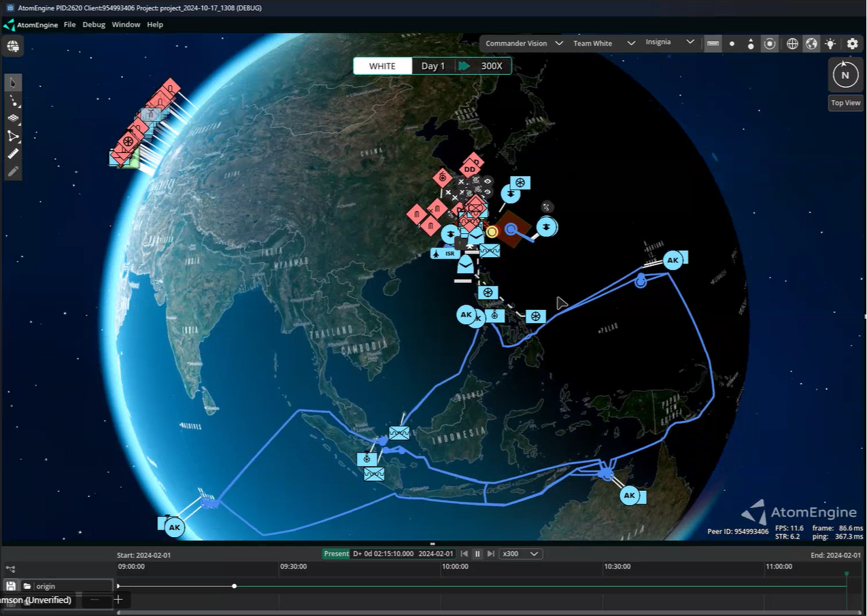The height and width of the screenshot is (616, 867).
Task: Activate the pencil edit tool
Action: 13,171
